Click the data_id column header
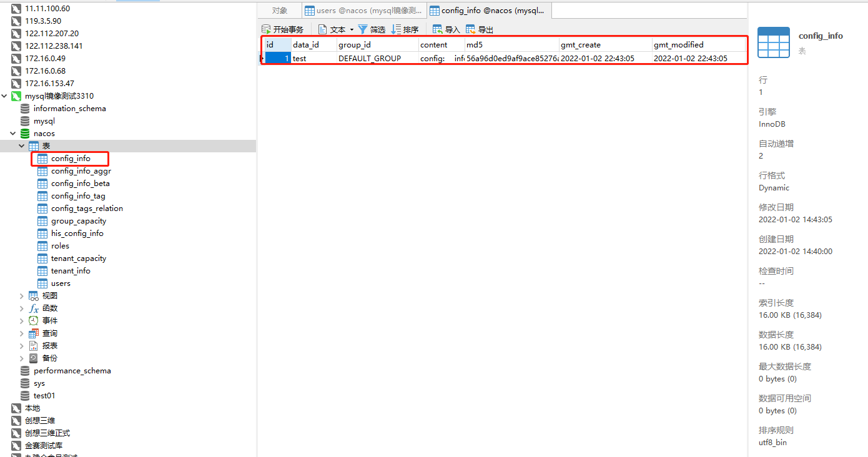Image resolution: width=868 pixels, height=457 pixels. point(314,45)
